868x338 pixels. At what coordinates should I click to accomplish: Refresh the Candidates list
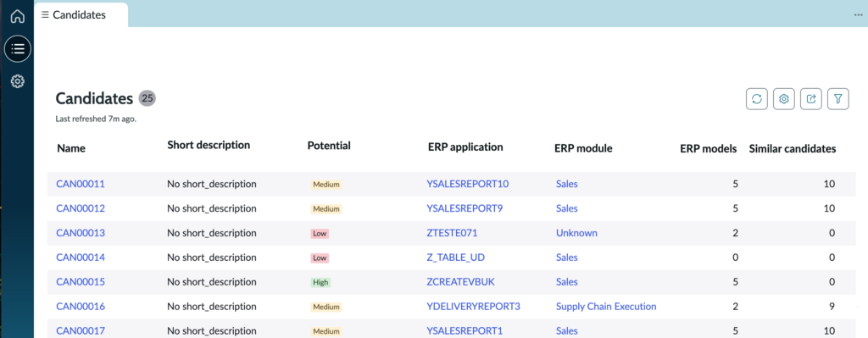757,99
